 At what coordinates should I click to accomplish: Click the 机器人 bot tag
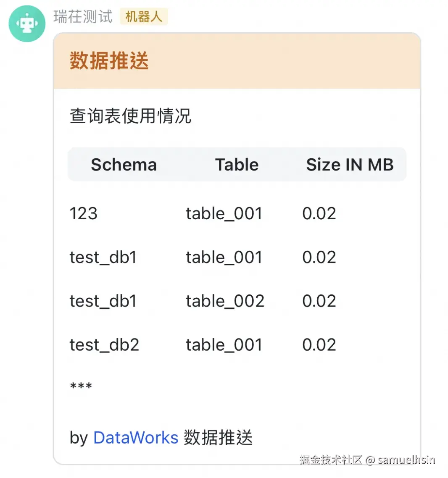point(144,17)
